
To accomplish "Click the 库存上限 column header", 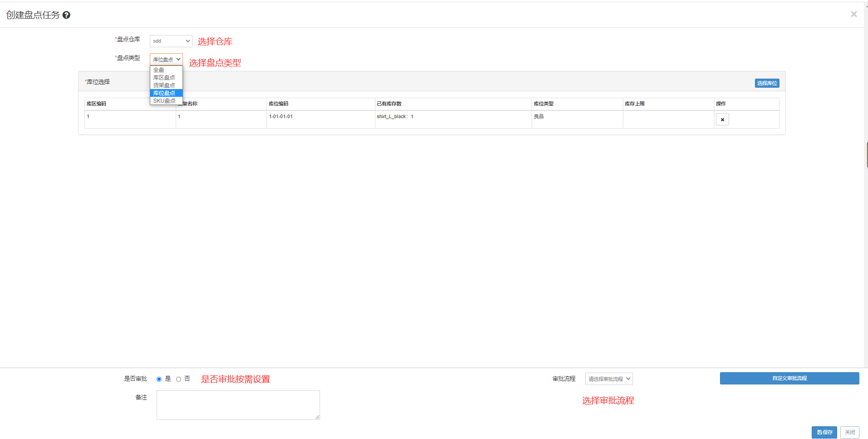I will (x=669, y=104).
